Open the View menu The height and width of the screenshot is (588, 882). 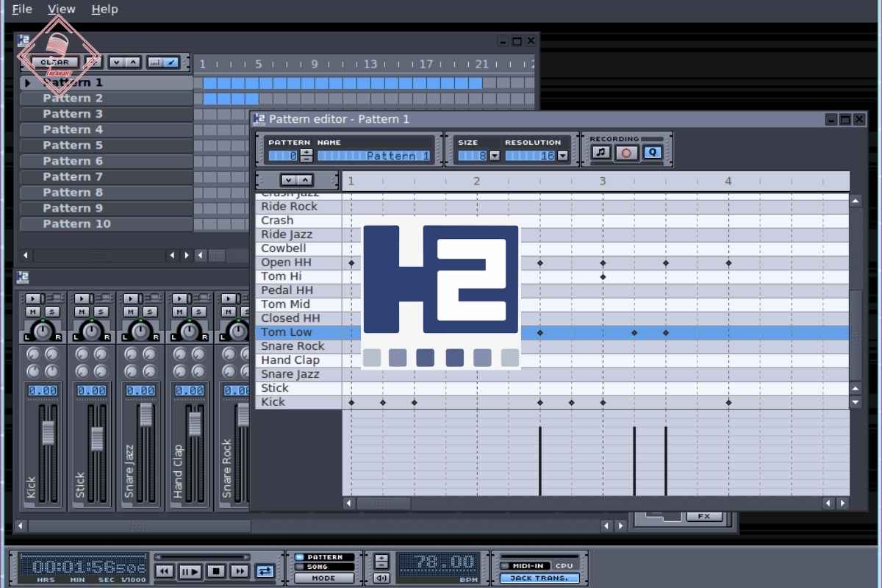[62, 10]
